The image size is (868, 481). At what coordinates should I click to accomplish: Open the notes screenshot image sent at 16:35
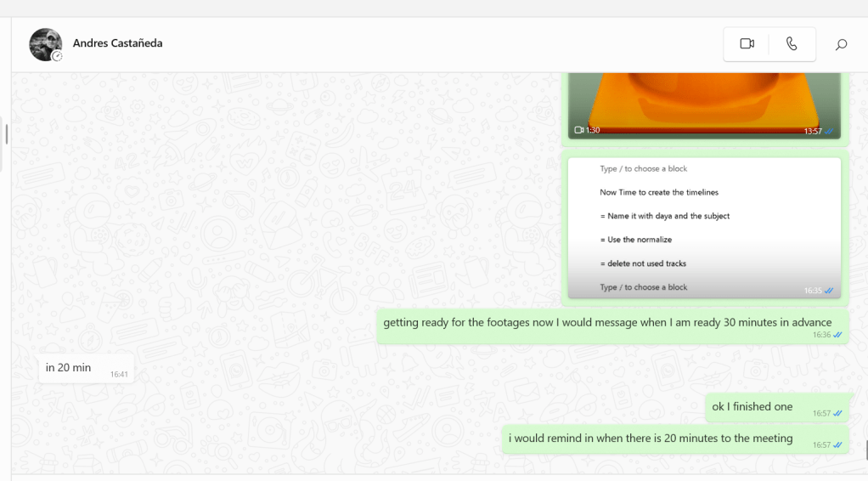[704, 228]
